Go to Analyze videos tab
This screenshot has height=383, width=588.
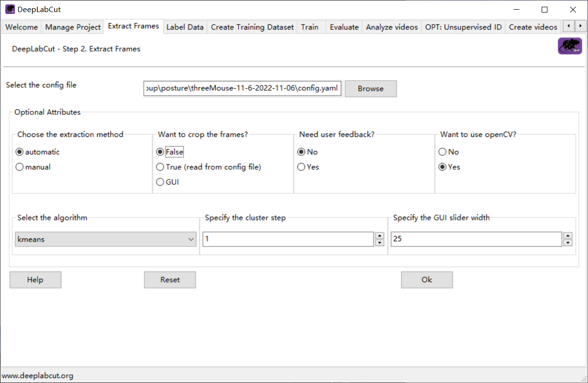[392, 27]
